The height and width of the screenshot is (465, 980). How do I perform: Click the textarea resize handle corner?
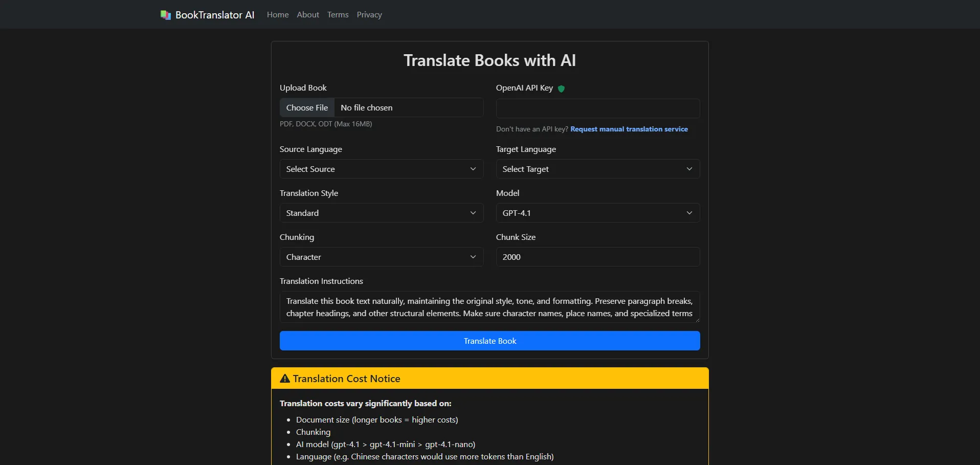click(x=697, y=320)
